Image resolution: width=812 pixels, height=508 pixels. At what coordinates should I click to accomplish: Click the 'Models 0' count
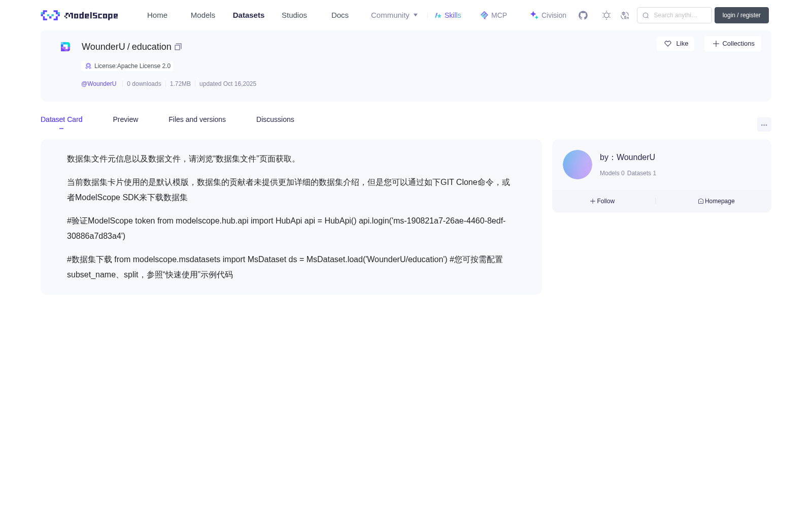[x=612, y=173]
